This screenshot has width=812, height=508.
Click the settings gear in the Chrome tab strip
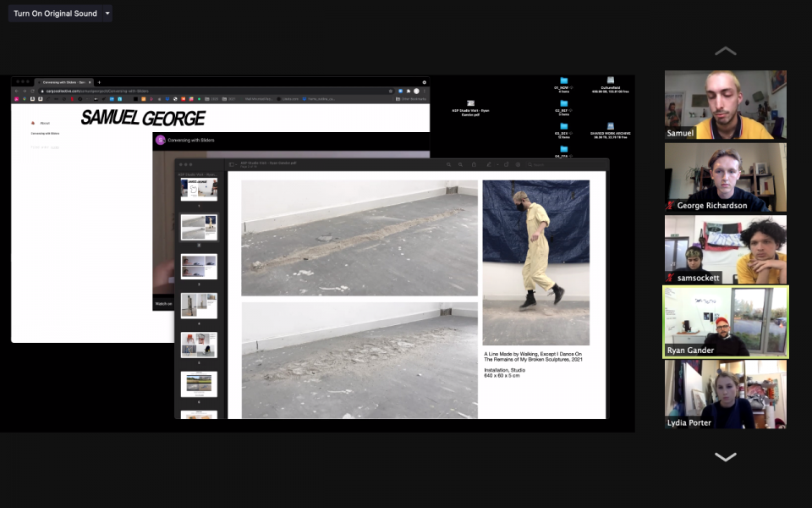coord(424,82)
